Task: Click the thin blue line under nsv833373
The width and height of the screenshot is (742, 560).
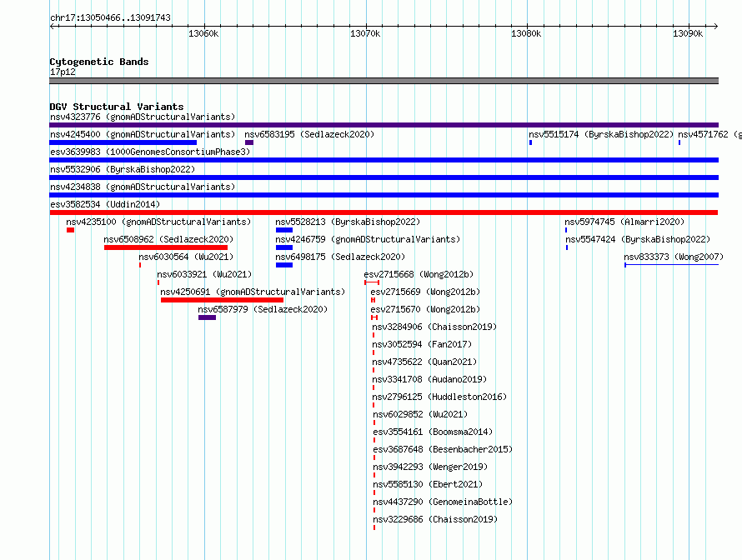Action: coord(671,265)
